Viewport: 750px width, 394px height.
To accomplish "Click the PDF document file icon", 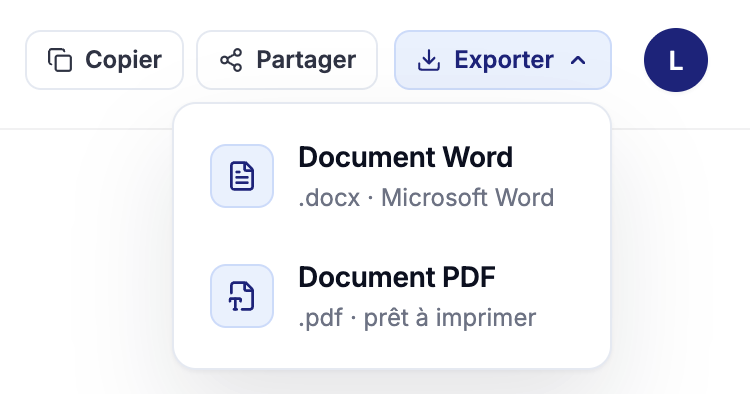I will [x=242, y=296].
